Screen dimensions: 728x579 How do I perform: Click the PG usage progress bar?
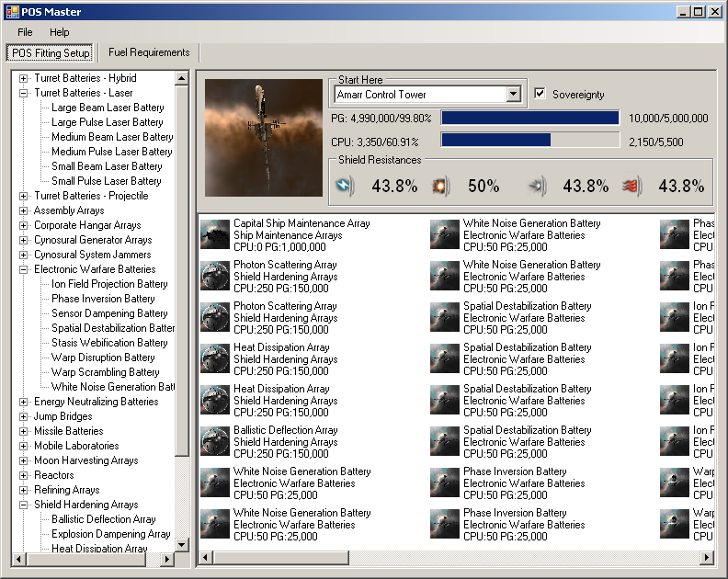coord(530,118)
